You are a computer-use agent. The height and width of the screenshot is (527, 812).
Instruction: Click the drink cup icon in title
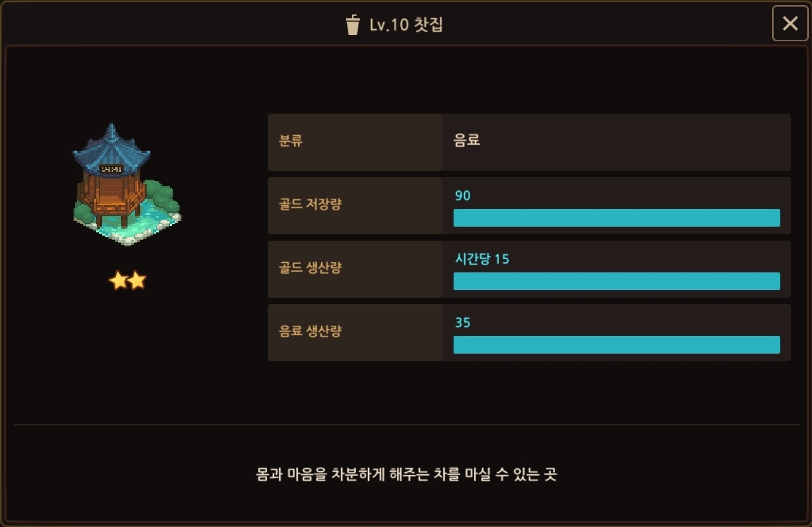pyautogui.click(x=353, y=25)
